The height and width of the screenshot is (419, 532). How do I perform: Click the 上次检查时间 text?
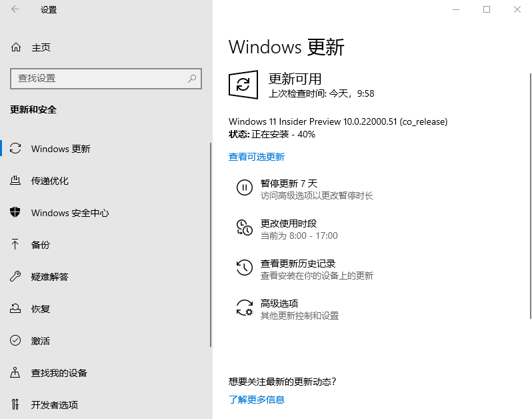click(321, 93)
